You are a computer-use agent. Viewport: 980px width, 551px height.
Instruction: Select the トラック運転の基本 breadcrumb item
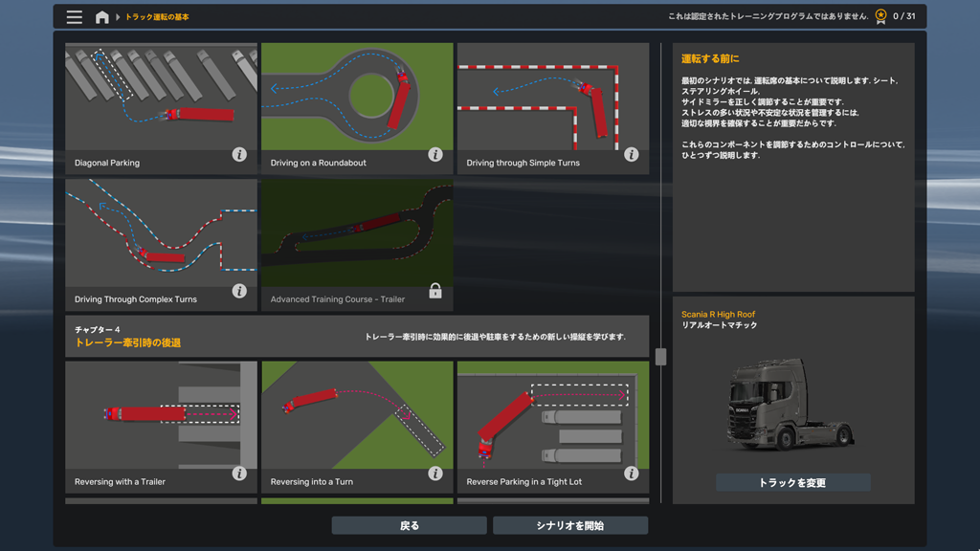[160, 15]
